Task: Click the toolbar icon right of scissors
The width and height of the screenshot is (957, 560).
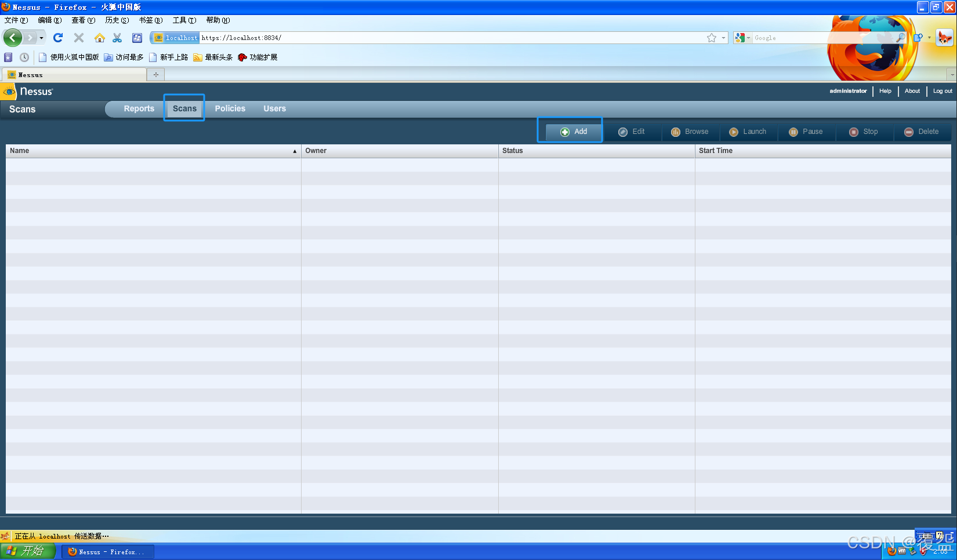Action: 137,38
